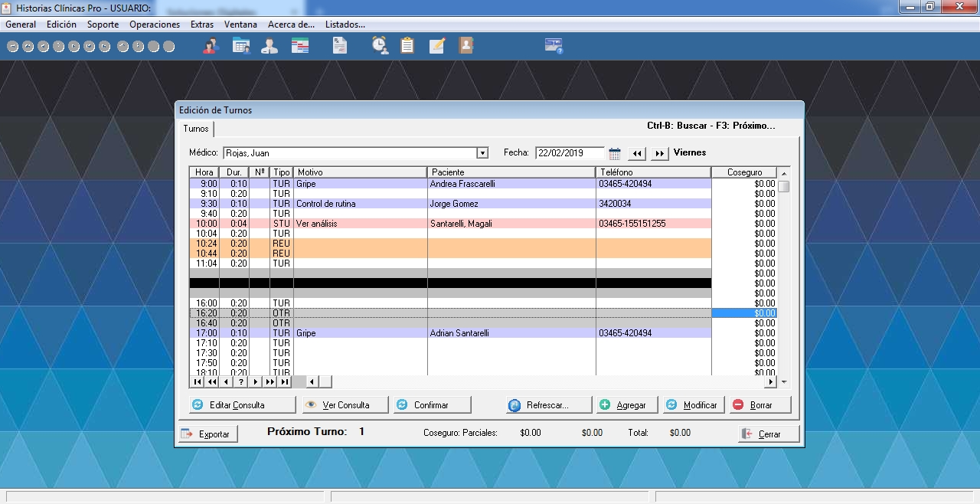980x504 pixels.
Task: Open the Operaciones menu
Action: point(155,25)
